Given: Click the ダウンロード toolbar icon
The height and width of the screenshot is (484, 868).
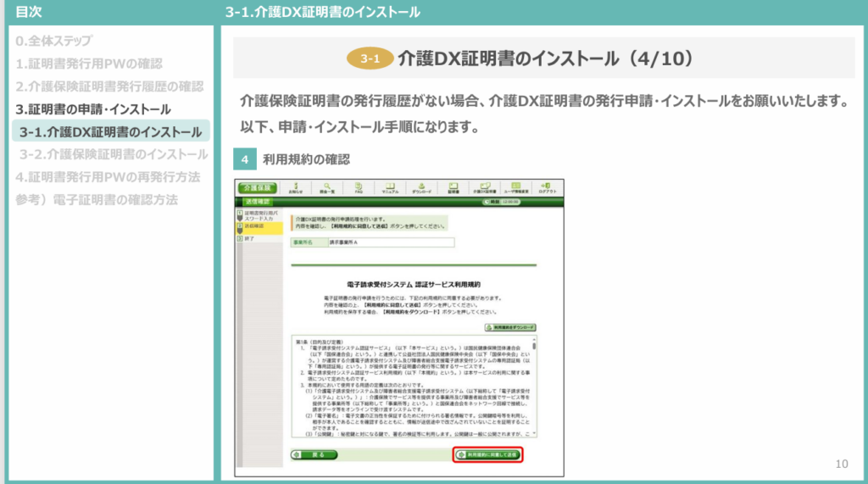Looking at the screenshot, I should coord(421,188).
